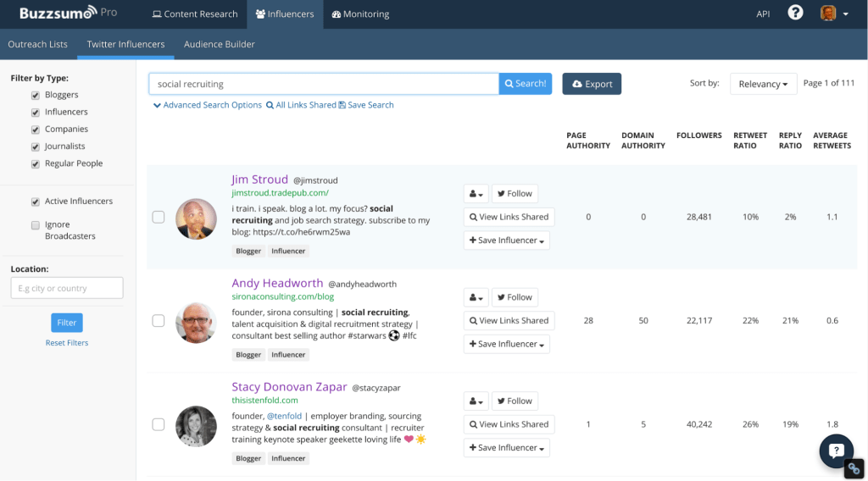Select Andy Headworth's row checkbox

tap(159, 321)
